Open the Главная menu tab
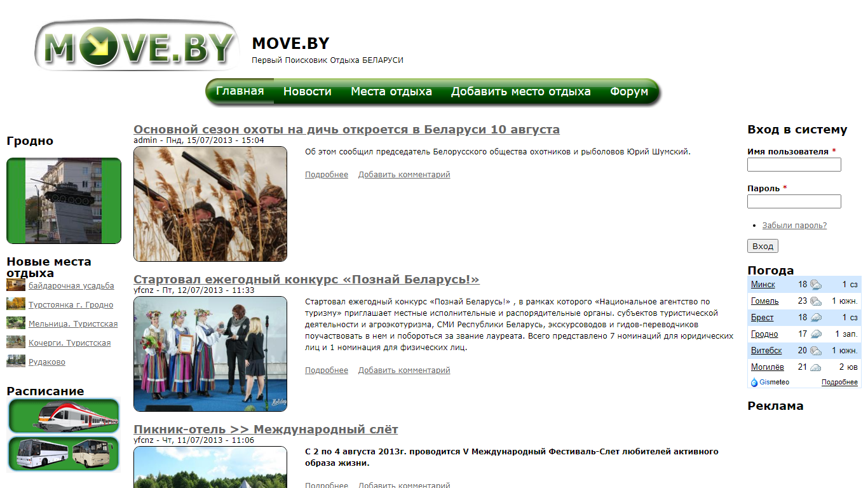Screen dimensions: 868x488 [x=240, y=91]
